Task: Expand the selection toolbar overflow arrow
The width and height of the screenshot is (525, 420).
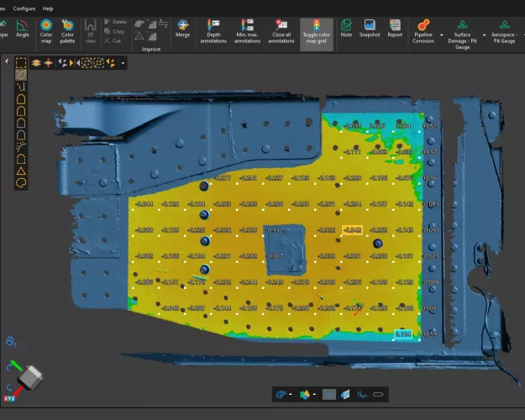Action: pos(124,63)
